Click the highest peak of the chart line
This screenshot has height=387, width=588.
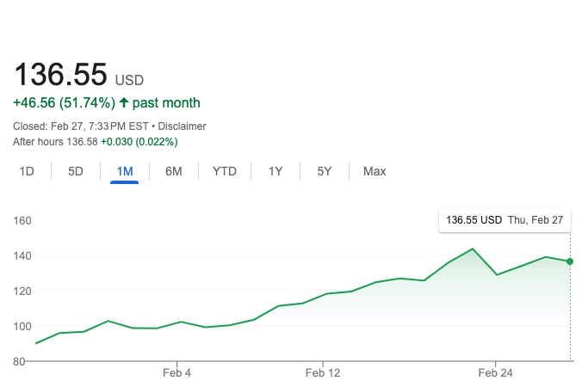pos(473,249)
